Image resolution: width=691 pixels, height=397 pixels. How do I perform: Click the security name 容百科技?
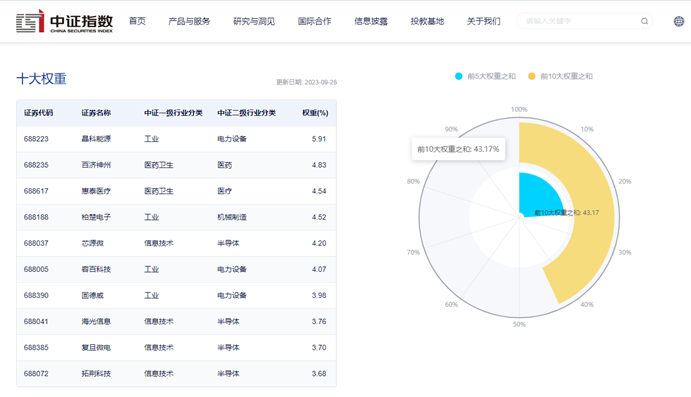click(96, 269)
